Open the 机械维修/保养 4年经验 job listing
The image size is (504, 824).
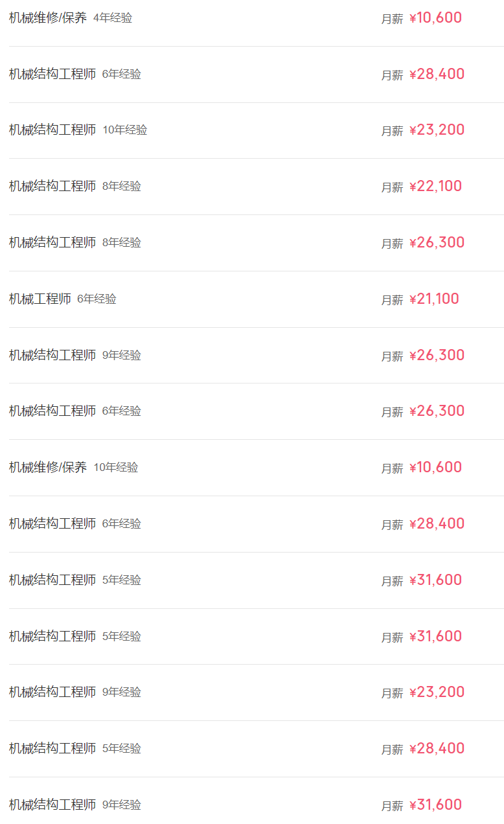tap(48, 17)
